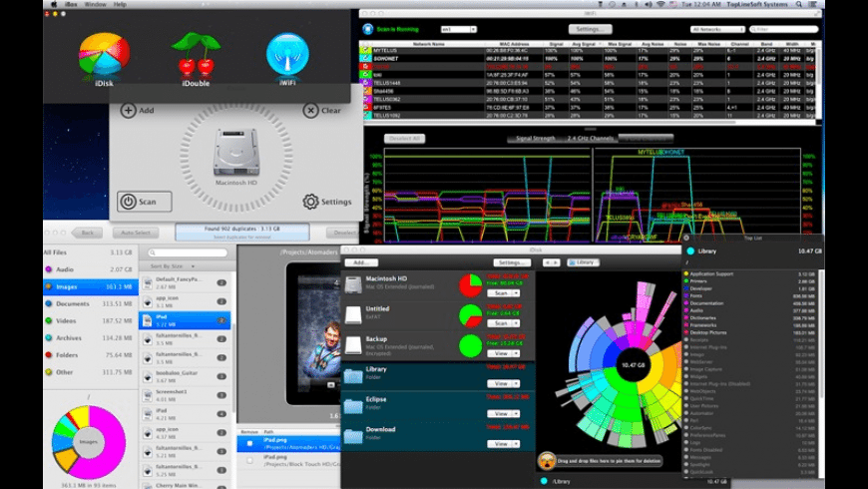Click Settings... button in iDisk toolbar
Image resolution: width=868 pixels, height=489 pixels.
coord(512,262)
